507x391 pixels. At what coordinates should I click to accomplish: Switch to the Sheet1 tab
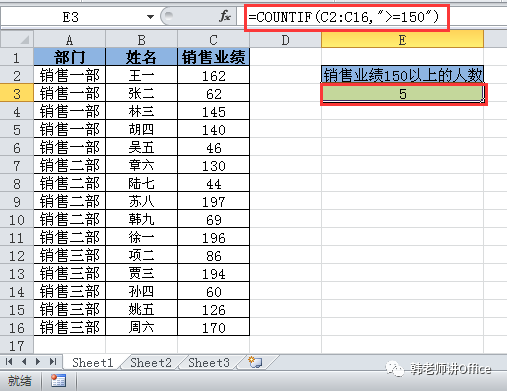pyautogui.click(x=92, y=363)
